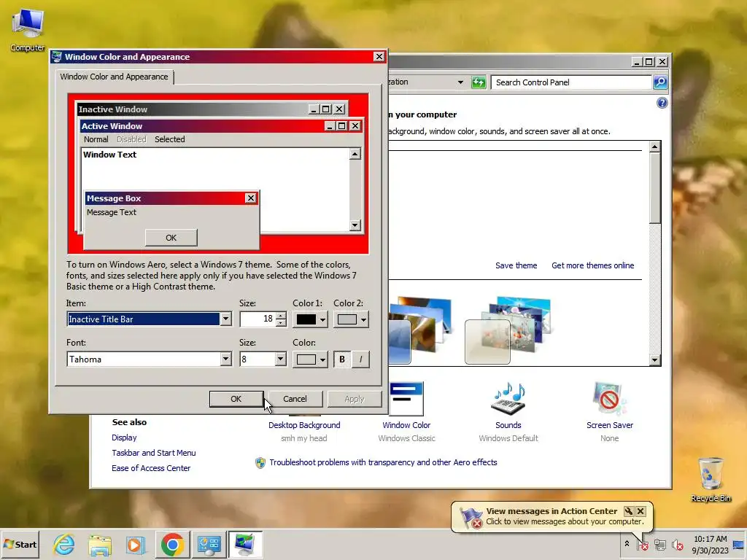Toggle the Bold font button
Screen dimensions: 747x560
[342, 359]
